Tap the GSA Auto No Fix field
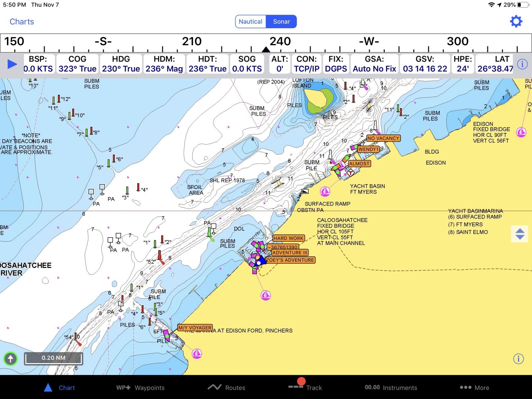The height and width of the screenshot is (399, 532). click(374, 64)
